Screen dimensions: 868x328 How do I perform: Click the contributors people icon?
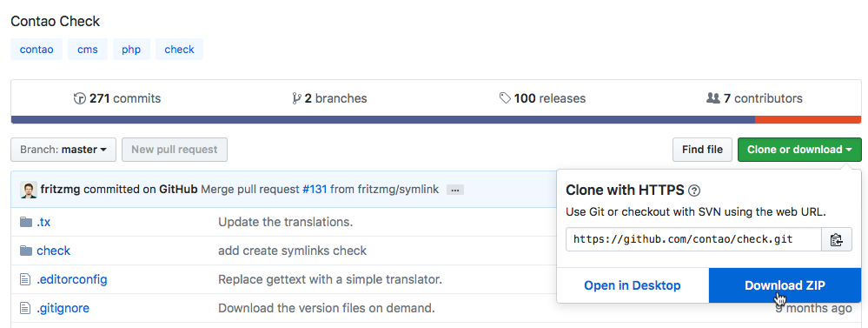(x=713, y=98)
